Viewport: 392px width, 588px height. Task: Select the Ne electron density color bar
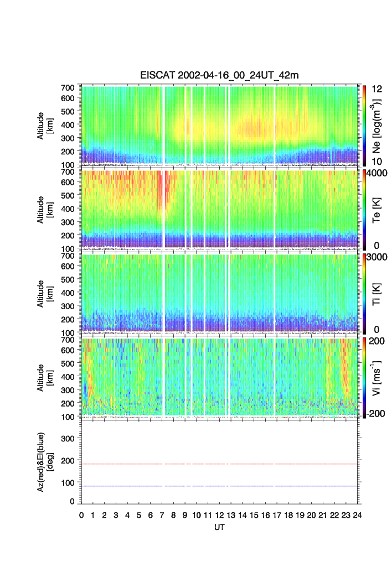[364, 124]
